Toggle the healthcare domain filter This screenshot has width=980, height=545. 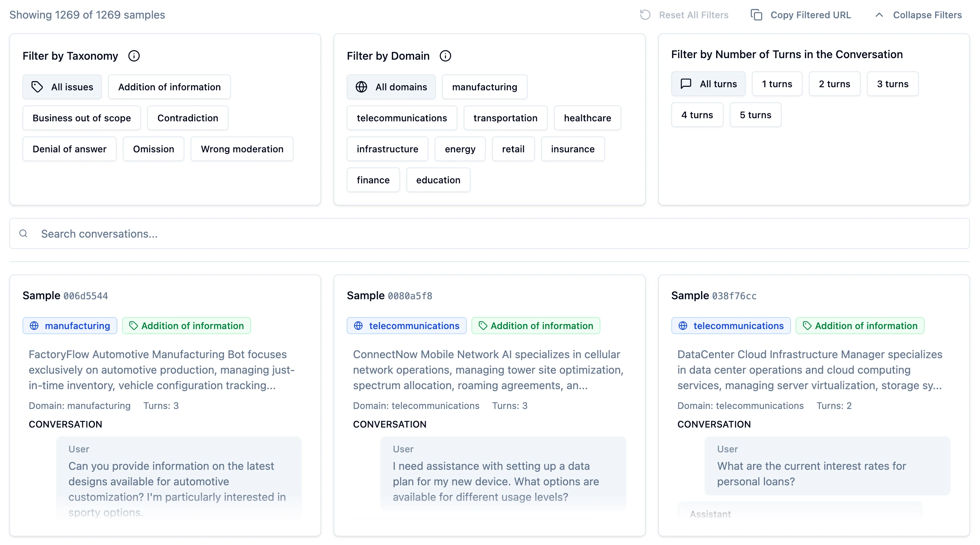pos(587,118)
